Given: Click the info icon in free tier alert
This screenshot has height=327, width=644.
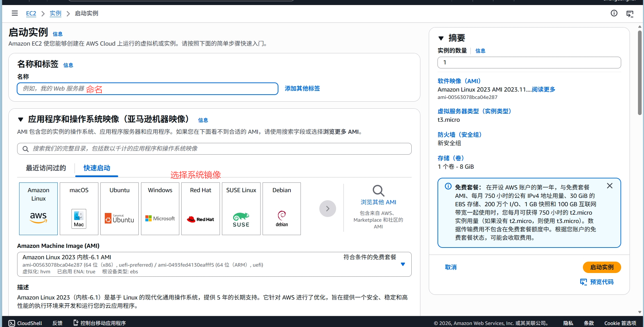Looking at the screenshot, I should click(448, 186).
